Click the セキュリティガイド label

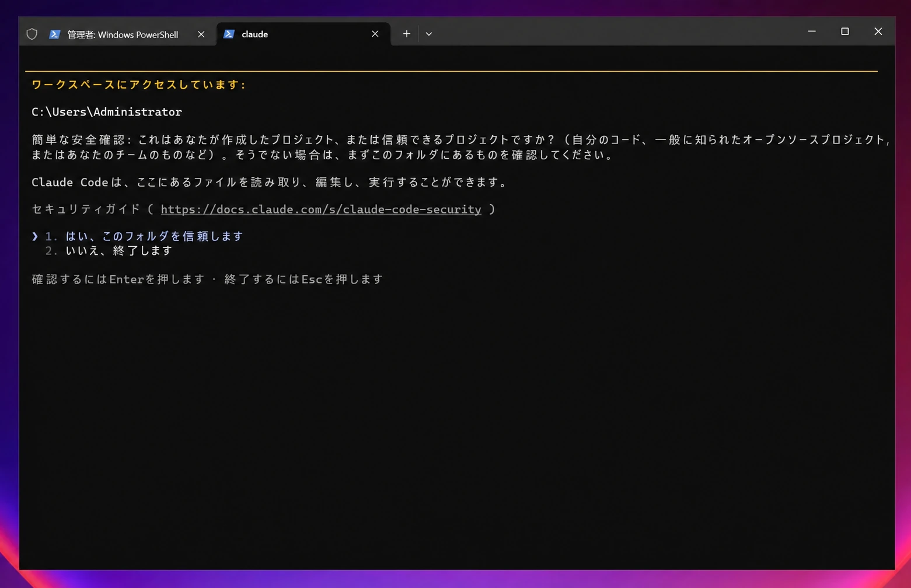[x=86, y=209]
